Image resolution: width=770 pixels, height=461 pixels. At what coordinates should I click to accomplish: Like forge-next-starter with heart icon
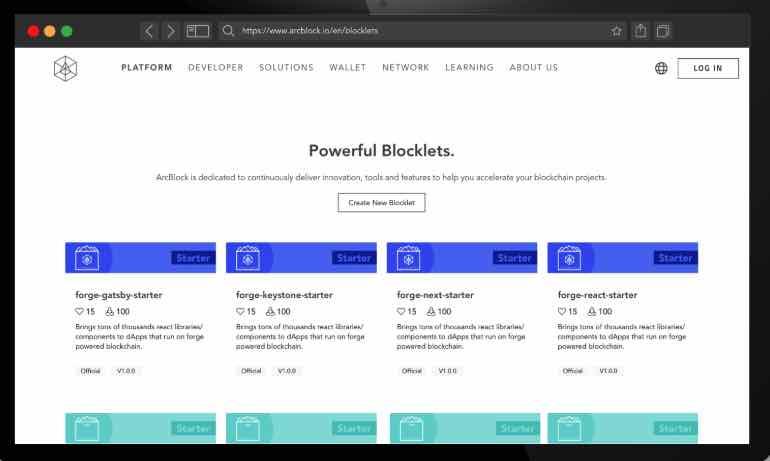point(401,311)
